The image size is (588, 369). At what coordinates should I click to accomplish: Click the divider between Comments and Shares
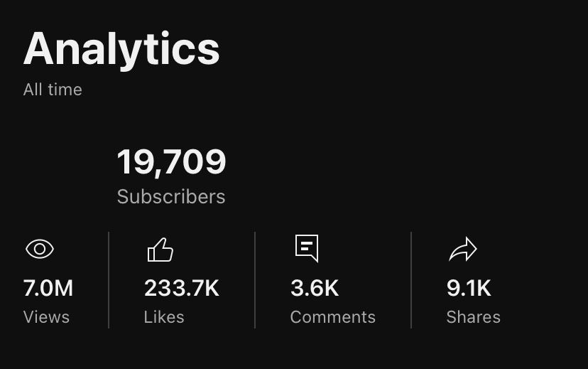(411, 280)
